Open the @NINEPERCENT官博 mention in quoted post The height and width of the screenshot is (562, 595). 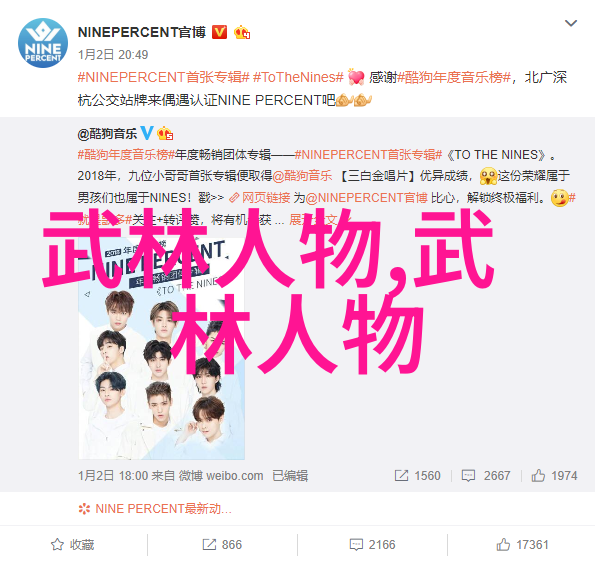tap(367, 198)
